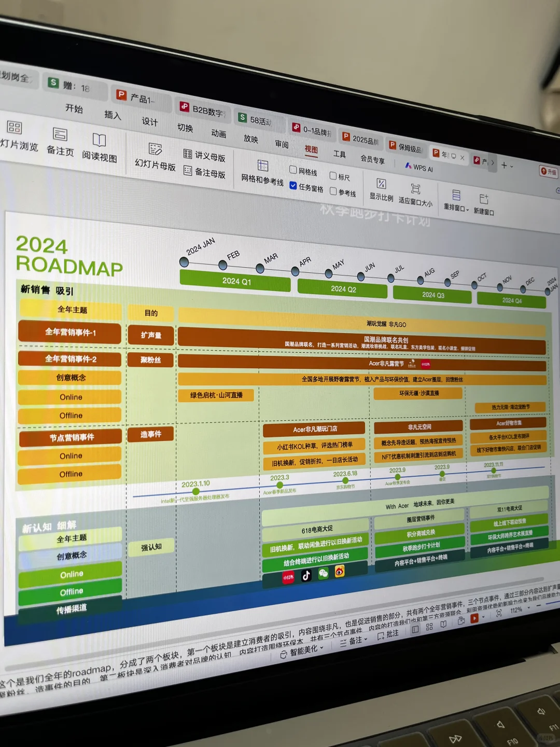This screenshot has width=560, height=747.
Task: Click Comments (批注) button in status bar
Action: tap(388, 634)
